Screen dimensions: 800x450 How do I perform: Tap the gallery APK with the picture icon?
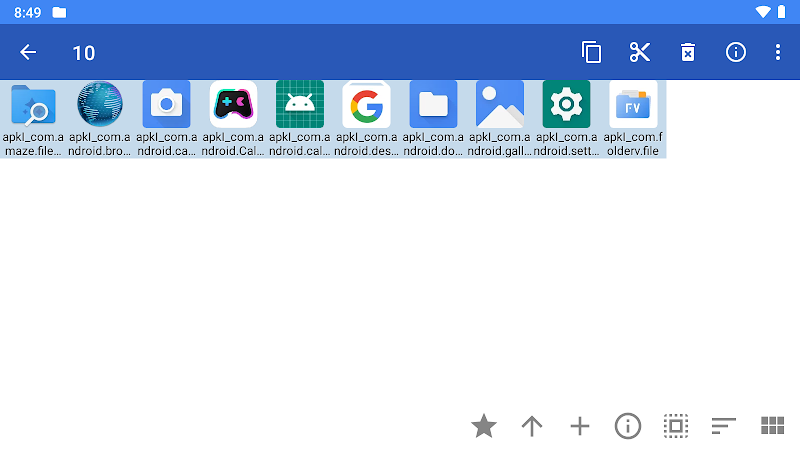click(x=500, y=118)
